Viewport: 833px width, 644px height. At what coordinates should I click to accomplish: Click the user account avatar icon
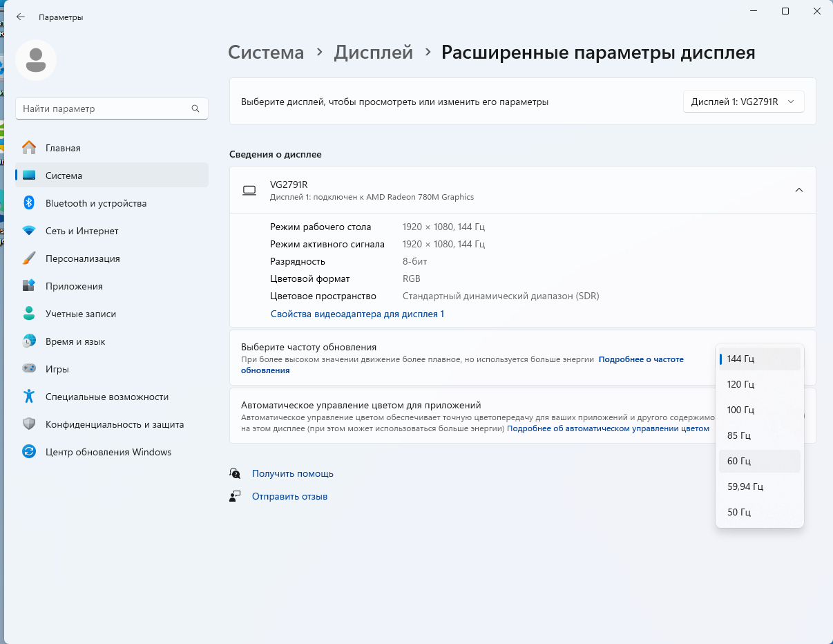click(36, 60)
